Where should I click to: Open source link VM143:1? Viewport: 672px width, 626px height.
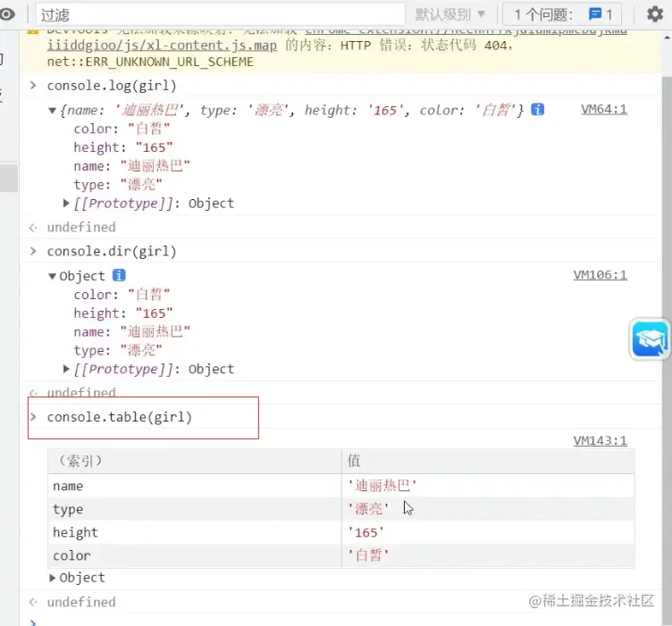tap(600, 440)
